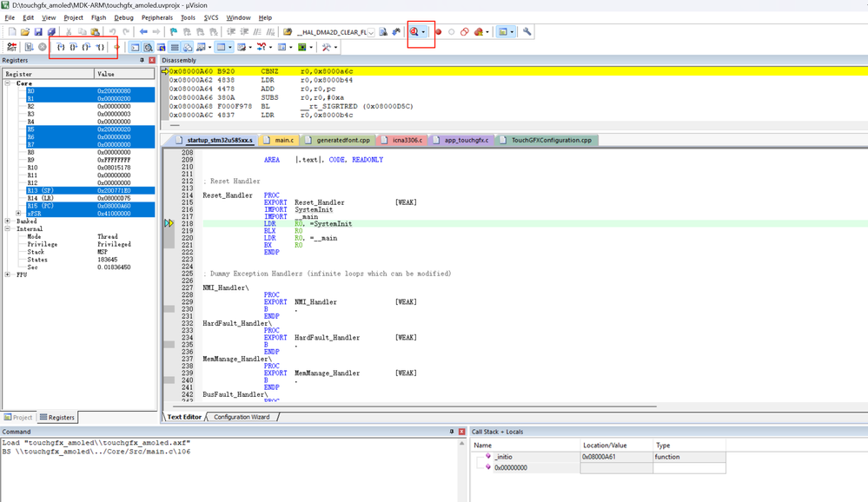868x502 pixels.
Task: Toggle breakpoint in margin at line 218
Action: (169, 224)
